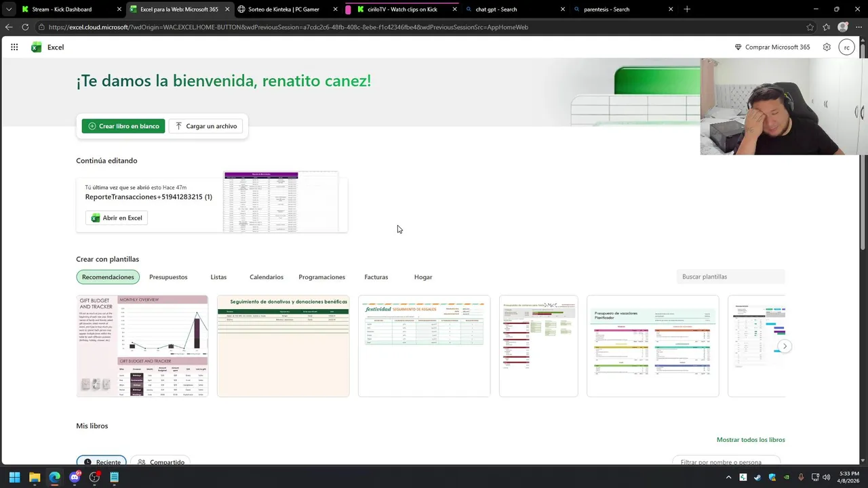868x488 pixels.
Task: Open OBS Studio taskbar icon
Action: tap(94, 477)
